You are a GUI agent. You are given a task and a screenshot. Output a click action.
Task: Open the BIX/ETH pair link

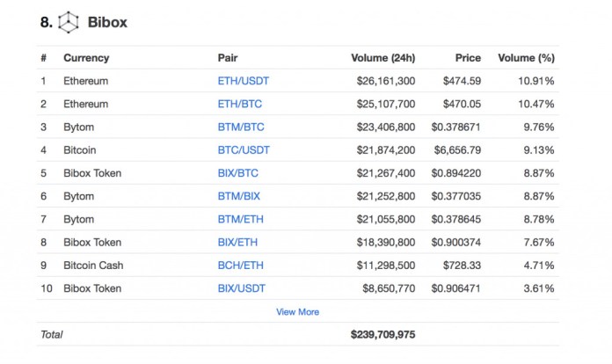(237, 242)
